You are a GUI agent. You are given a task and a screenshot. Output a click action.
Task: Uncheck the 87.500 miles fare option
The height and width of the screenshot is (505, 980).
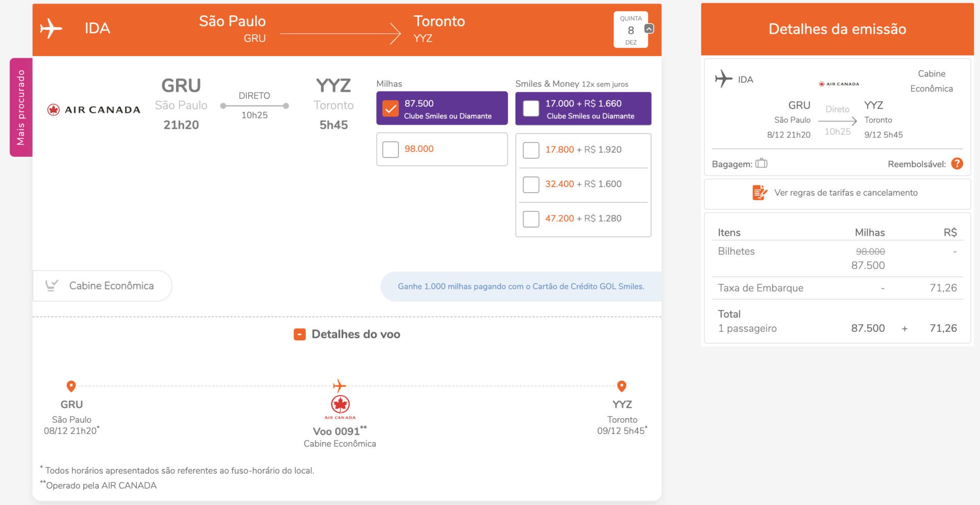click(390, 108)
